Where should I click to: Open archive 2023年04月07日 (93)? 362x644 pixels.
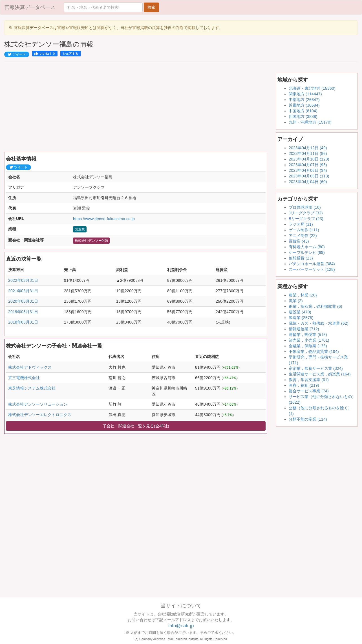tap(308, 165)
